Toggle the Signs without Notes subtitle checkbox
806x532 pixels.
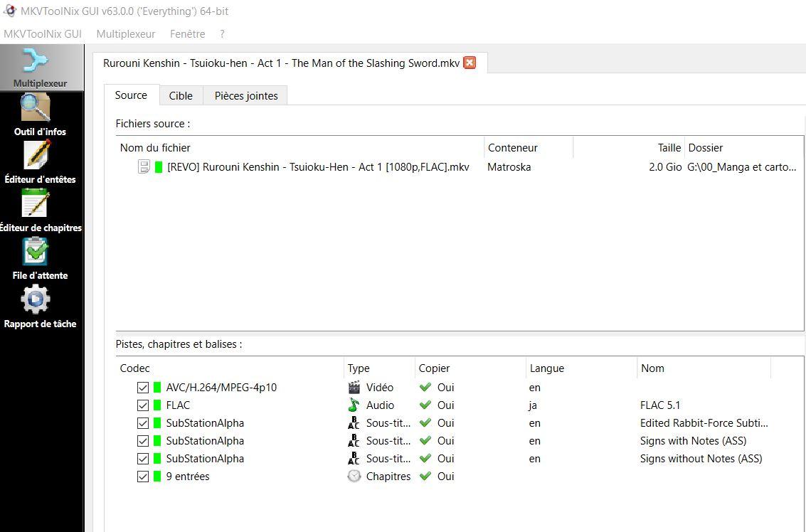point(143,459)
